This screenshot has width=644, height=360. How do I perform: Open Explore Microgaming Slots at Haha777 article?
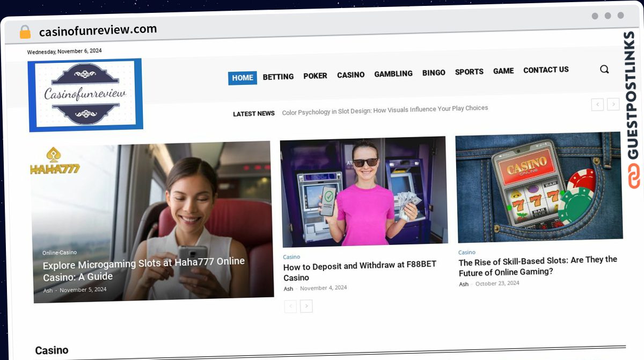pyautogui.click(x=144, y=269)
